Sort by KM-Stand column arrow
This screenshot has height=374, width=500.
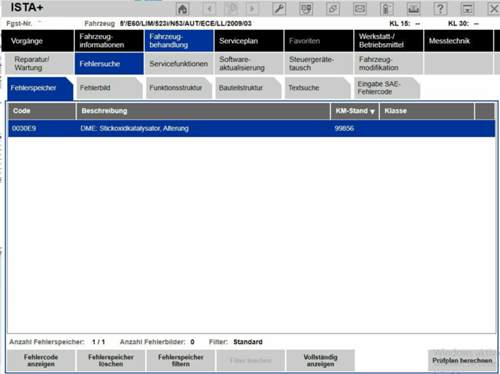(372, 111)
